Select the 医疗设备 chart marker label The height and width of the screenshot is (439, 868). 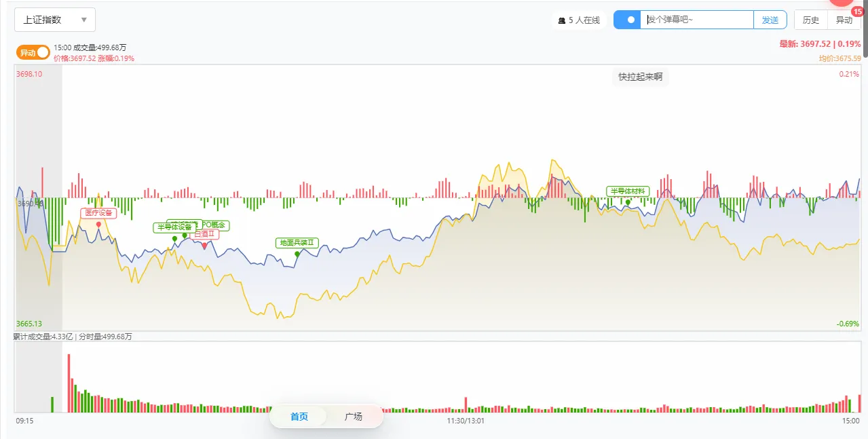point(98,212)
